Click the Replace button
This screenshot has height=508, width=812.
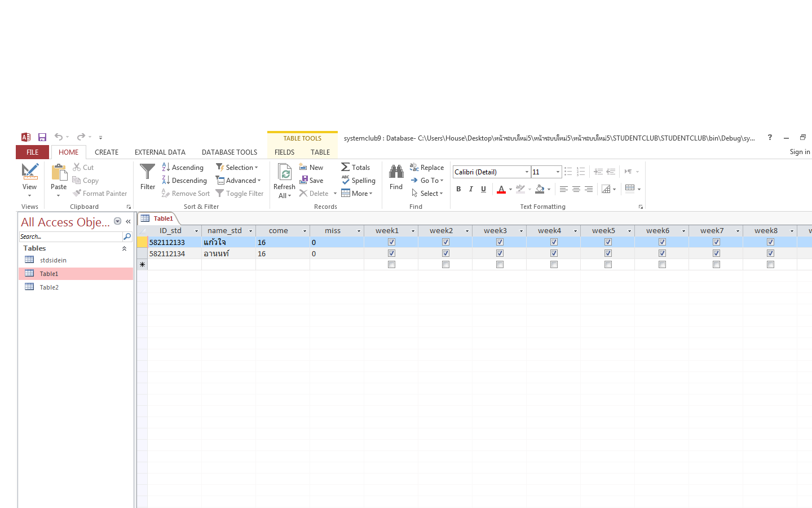click(427, 168)
